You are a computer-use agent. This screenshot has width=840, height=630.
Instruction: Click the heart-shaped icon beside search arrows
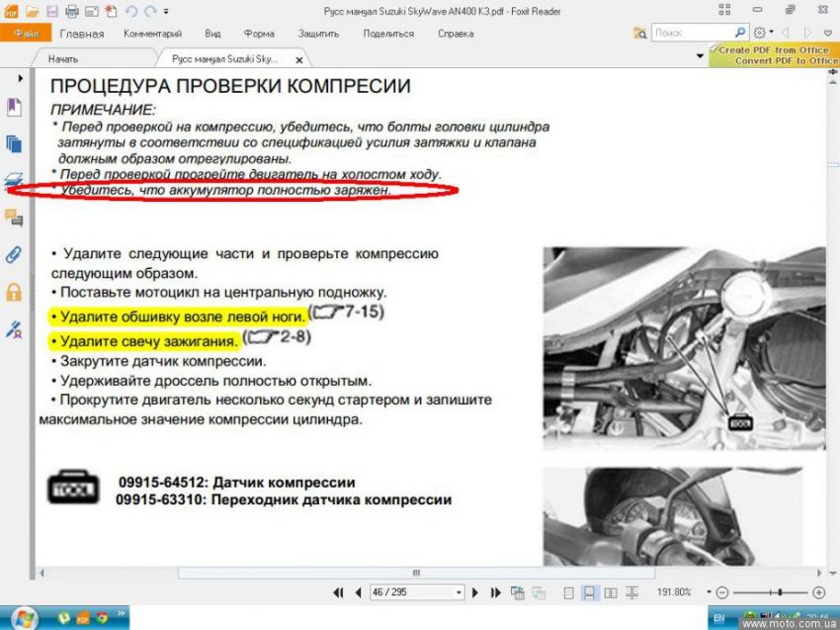(x=827, y=33)
